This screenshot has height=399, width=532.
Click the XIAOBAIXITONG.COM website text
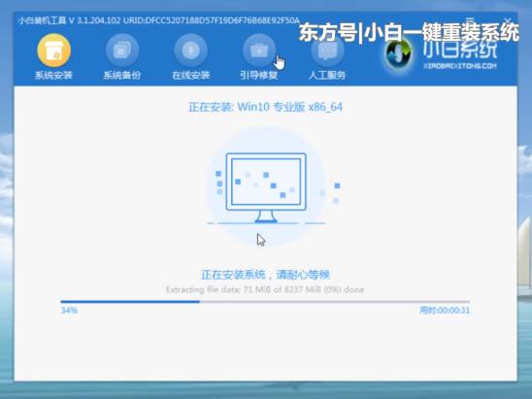pos(460,66)
